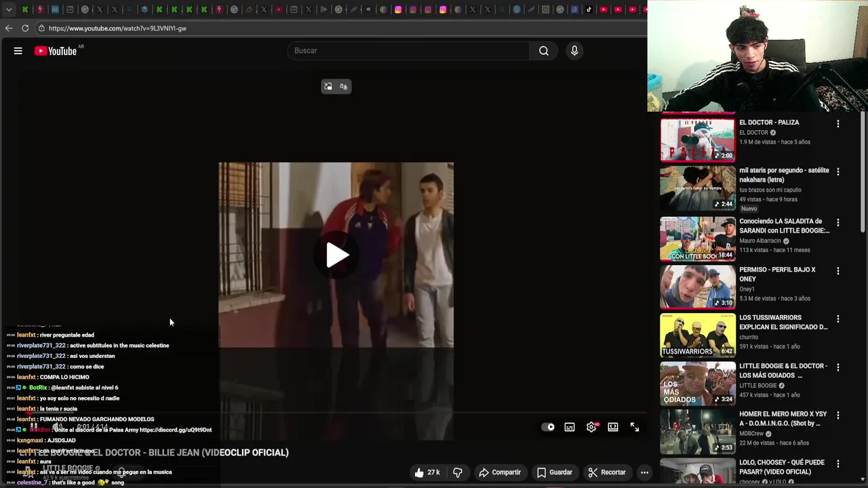Open options menu for mil ataris por segundo
Screen dimensions: 868x488
tap(838, 171)
